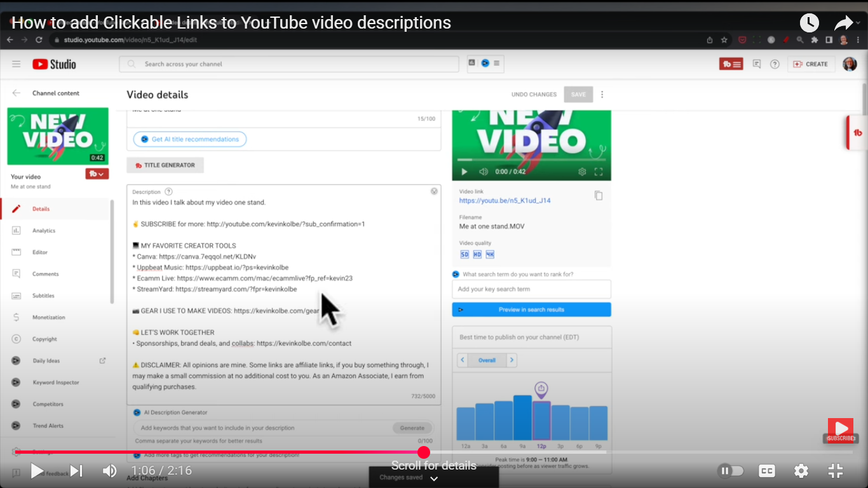Expand the Your video visibility dropdown
Image resolution: width=868 pixels, height=488 pixels.
(x=97, y=173)
